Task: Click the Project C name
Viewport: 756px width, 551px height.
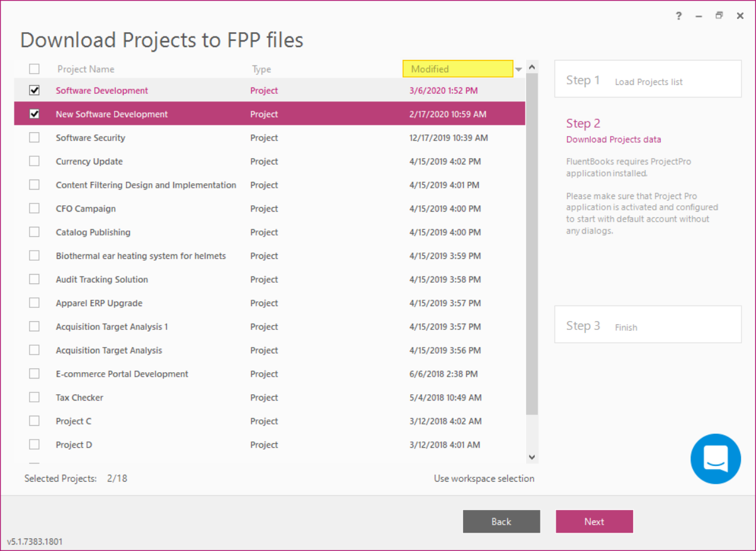Action: [74, 421]
